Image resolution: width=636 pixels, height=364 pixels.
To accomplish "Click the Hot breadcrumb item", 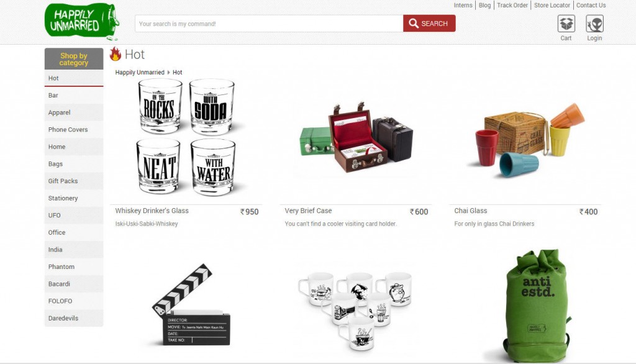I will coord(177,72).
